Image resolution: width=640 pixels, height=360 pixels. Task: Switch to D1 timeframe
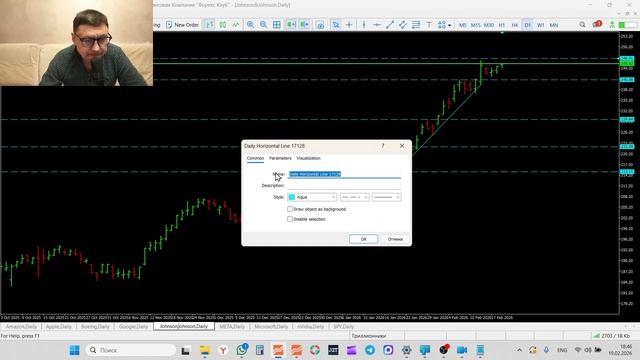(x=527, y=25)
